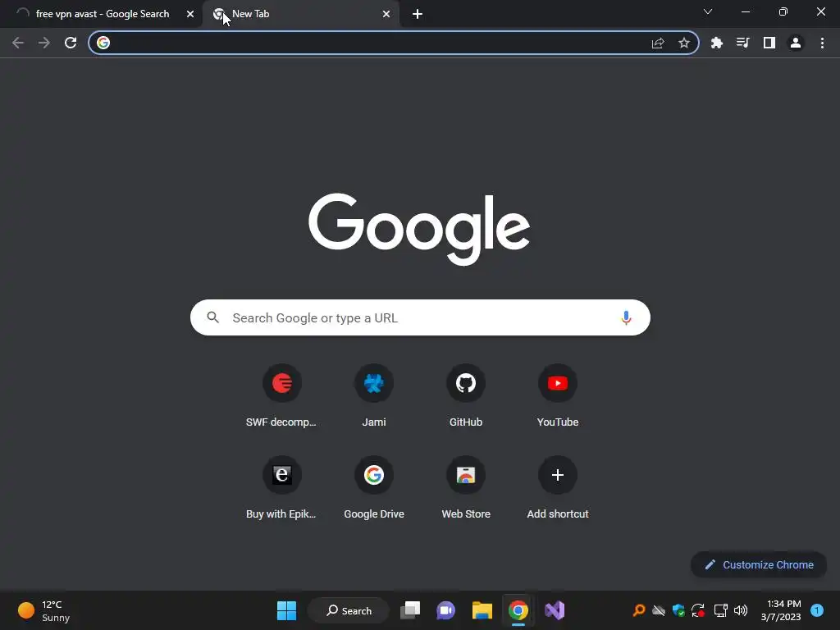Open the media controls icon
This screenshot has height=630, width=840.
pyautogui.click(x=742, y=43)
